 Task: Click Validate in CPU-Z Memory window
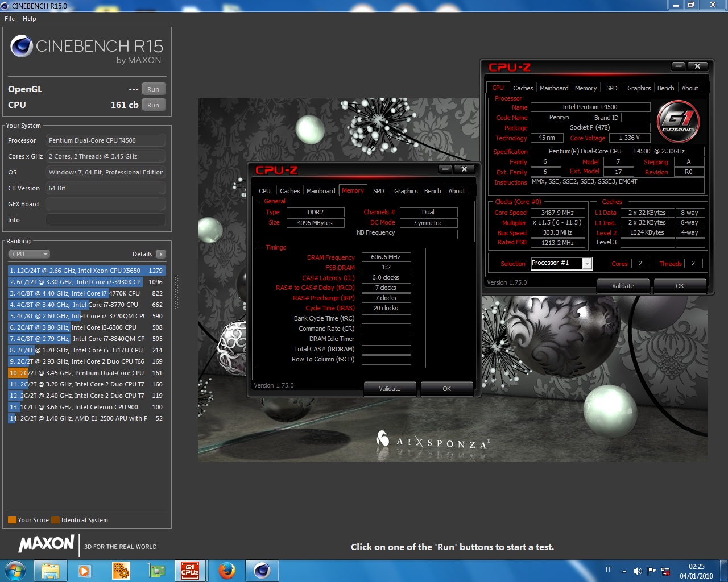click(x=390, y=389)
